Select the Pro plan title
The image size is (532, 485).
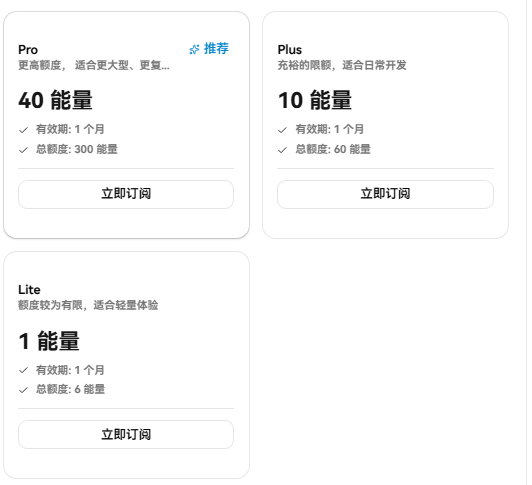(x=28, y=50)
